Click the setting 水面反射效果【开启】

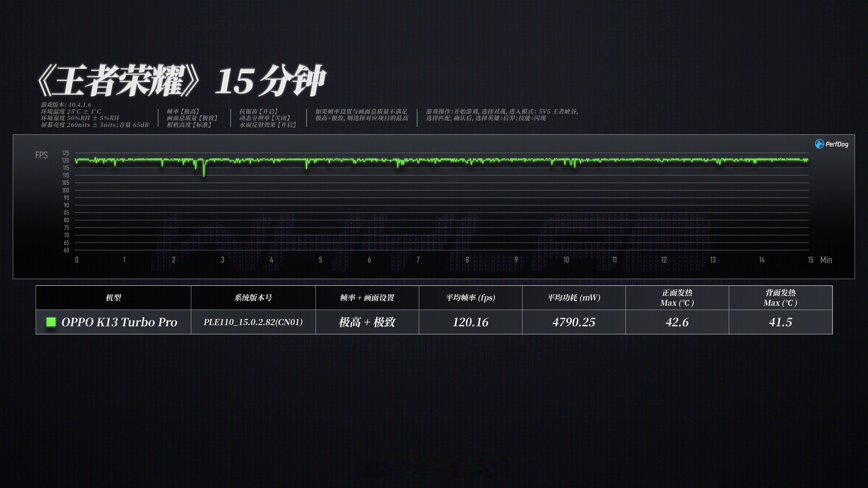pos(268,125)
